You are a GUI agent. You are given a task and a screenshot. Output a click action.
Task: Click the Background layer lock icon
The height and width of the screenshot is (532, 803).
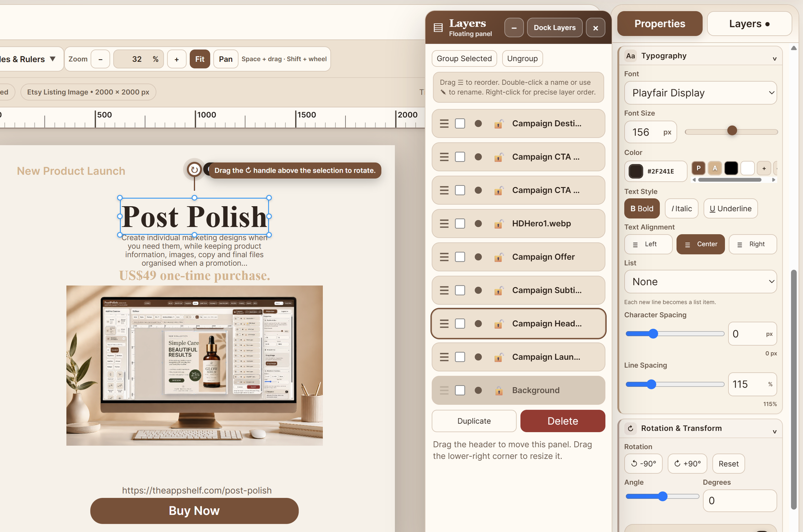498,390
